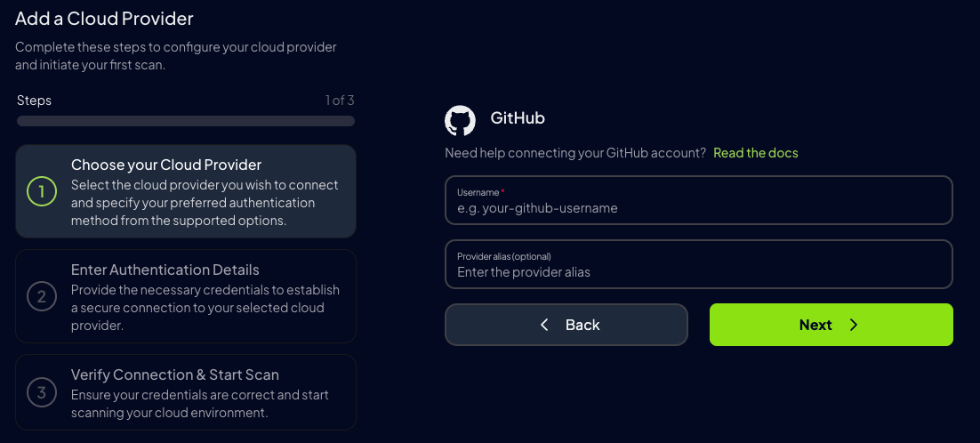Screen dimensions: 980x443
Task: Click the GitHub provider name heading
Action: 518,118
